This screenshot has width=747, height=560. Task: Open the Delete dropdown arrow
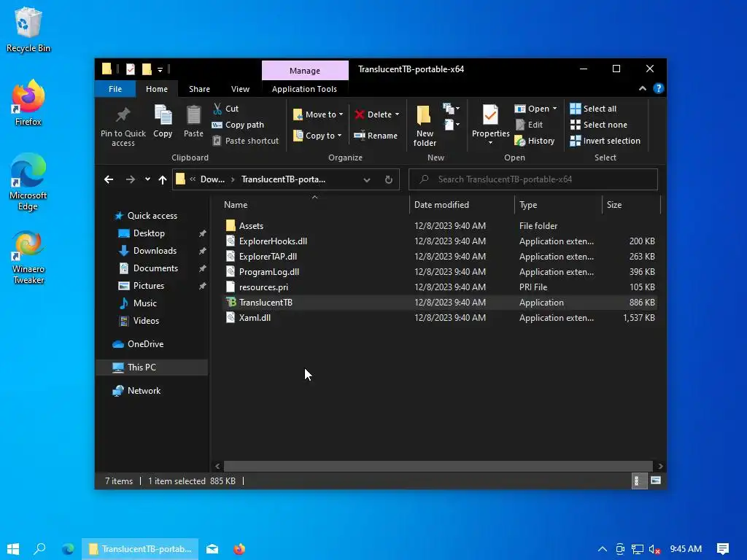coord(398,114)
